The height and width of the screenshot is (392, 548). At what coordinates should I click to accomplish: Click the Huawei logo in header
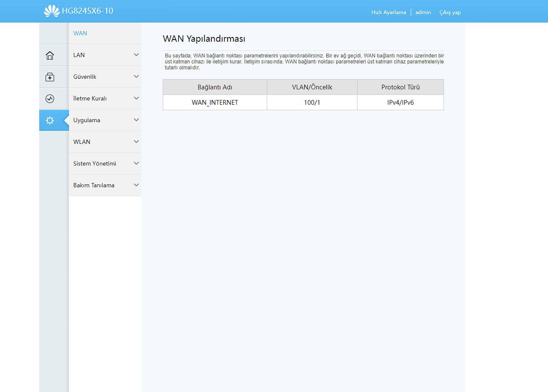(52, 11)
